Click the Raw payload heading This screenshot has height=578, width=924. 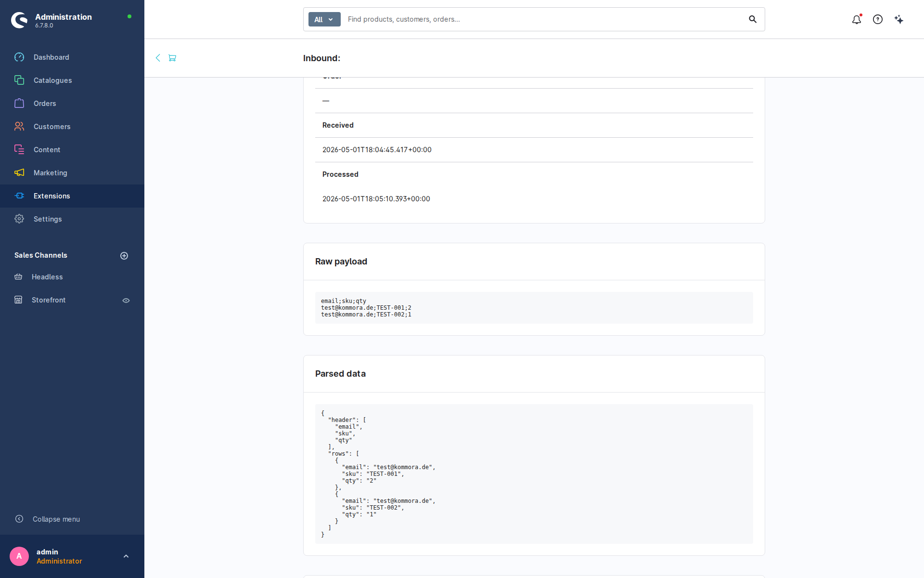coord(341,262)
